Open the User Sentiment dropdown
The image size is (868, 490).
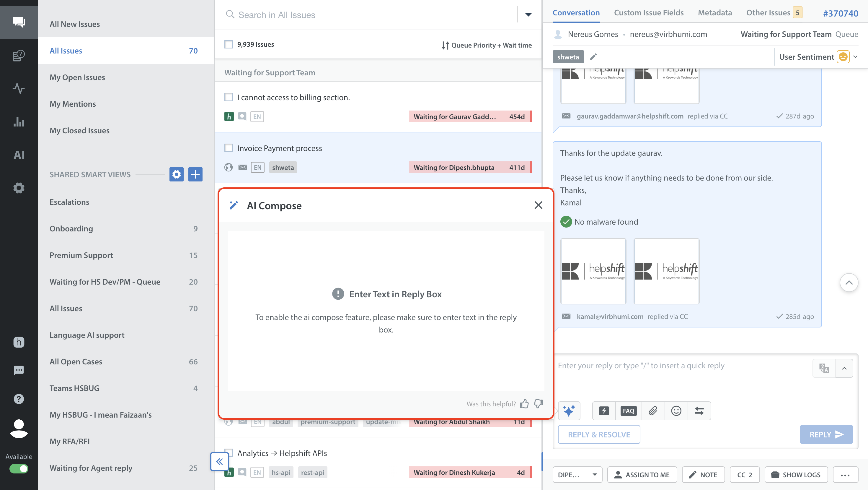tap(855, 57)
